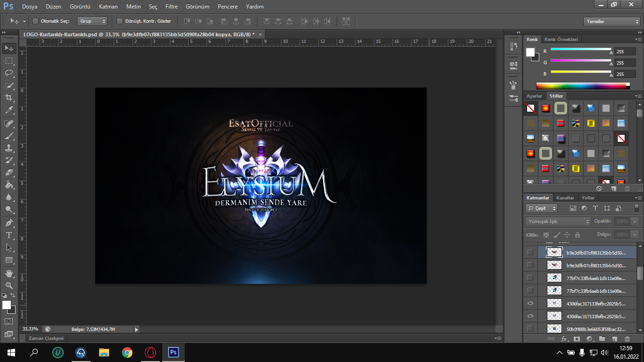Click the lock all padlock icon
The image size is (644, 362).
click(578, 234)
